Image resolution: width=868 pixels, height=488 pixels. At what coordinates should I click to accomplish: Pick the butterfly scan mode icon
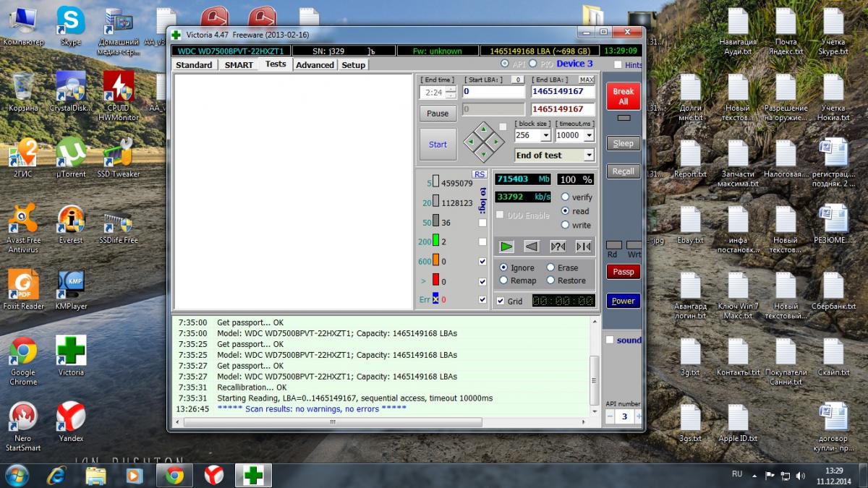coord(583,247)
